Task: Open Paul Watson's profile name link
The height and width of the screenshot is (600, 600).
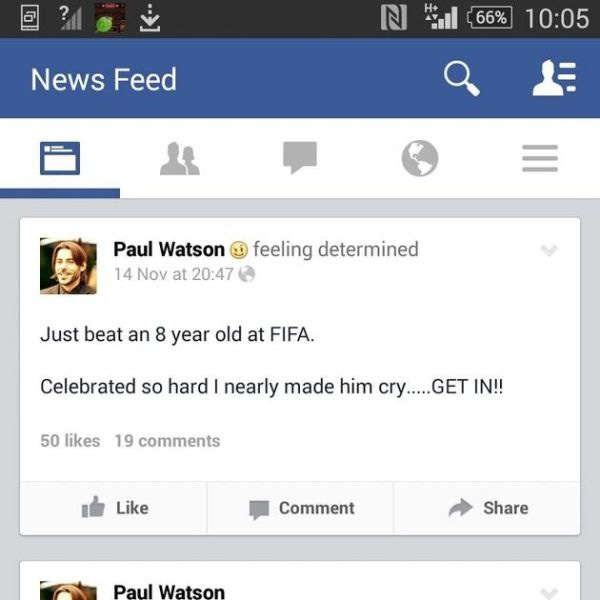Action: (169, 249)
